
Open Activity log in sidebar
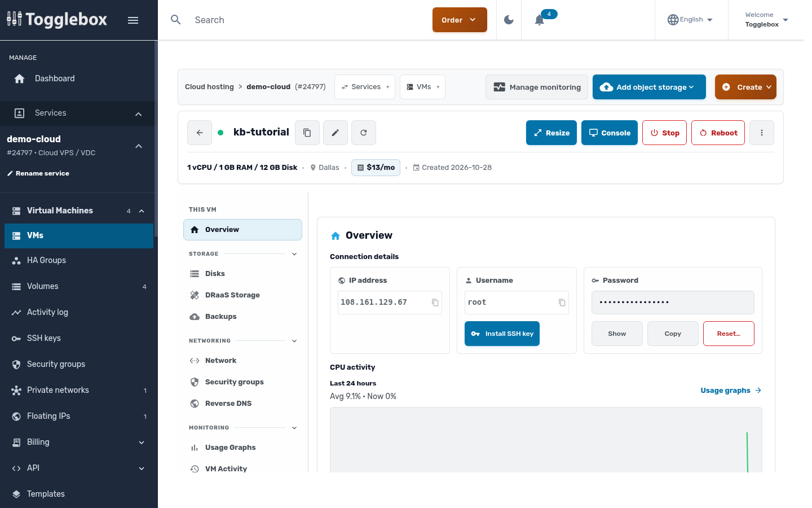79,312
